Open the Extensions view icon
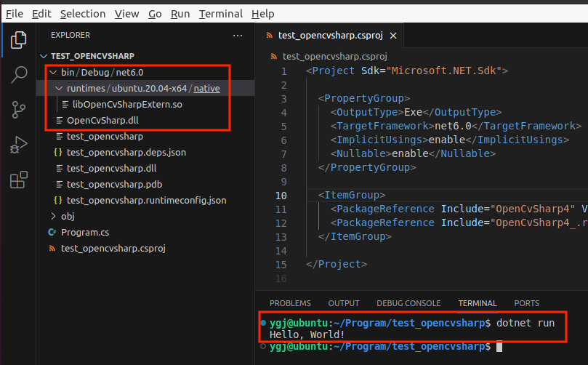This screenshot has width=588, height=365. (18, 180)
